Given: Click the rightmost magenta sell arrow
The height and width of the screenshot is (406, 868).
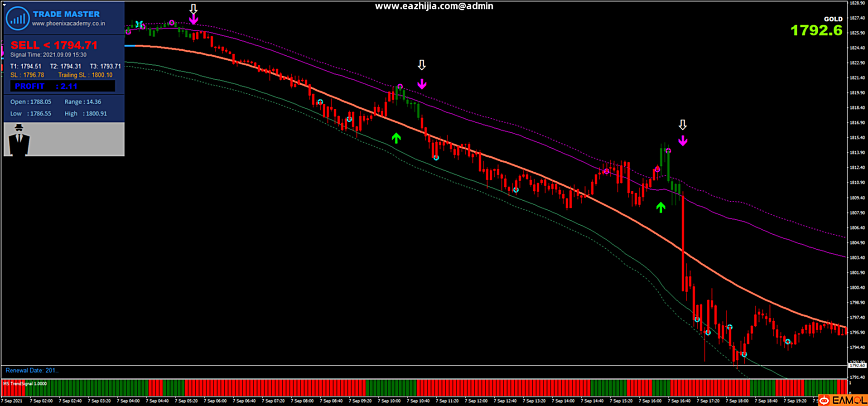Looking at the screenshot, I should 683,141.
